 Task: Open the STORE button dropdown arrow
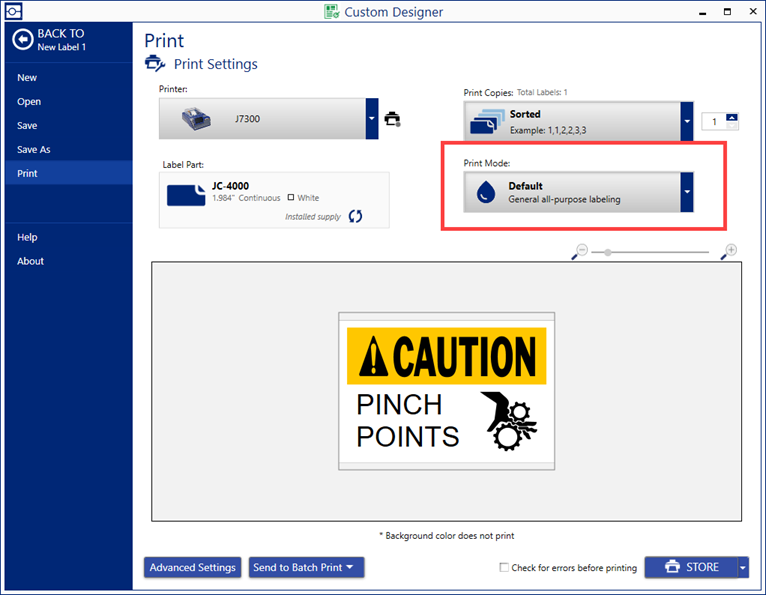[x=742, y=567]
